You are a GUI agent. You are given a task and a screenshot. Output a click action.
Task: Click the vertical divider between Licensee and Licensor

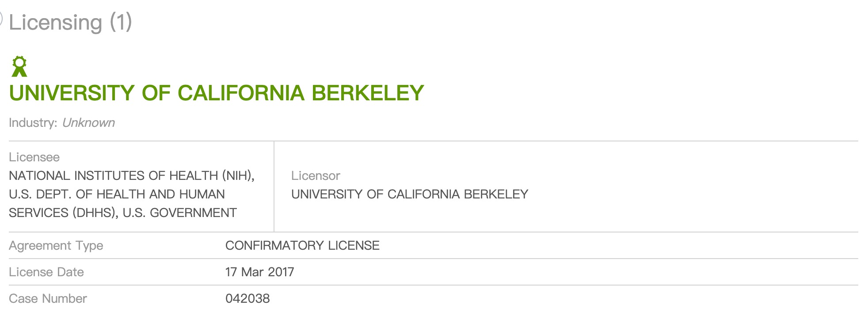[x=274, y=187]
